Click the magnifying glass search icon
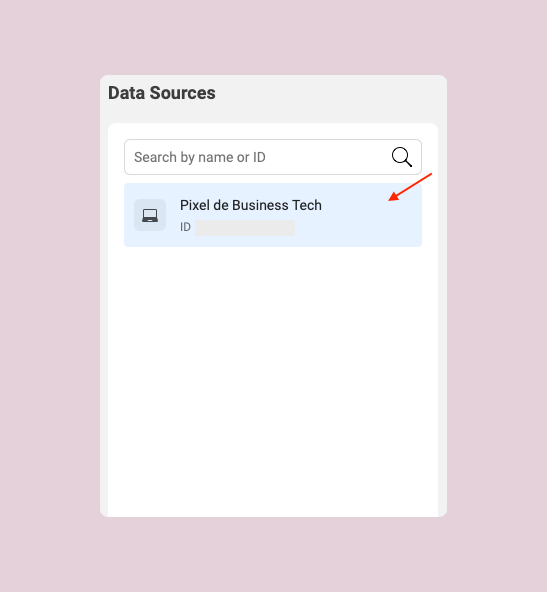Viewport: 547px width, 592px height. (x=402, y=157)
